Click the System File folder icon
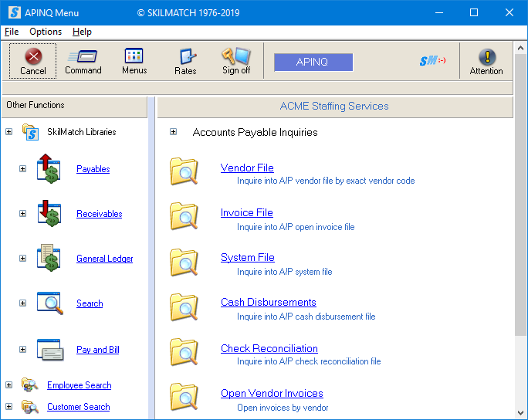 [184, 262]
